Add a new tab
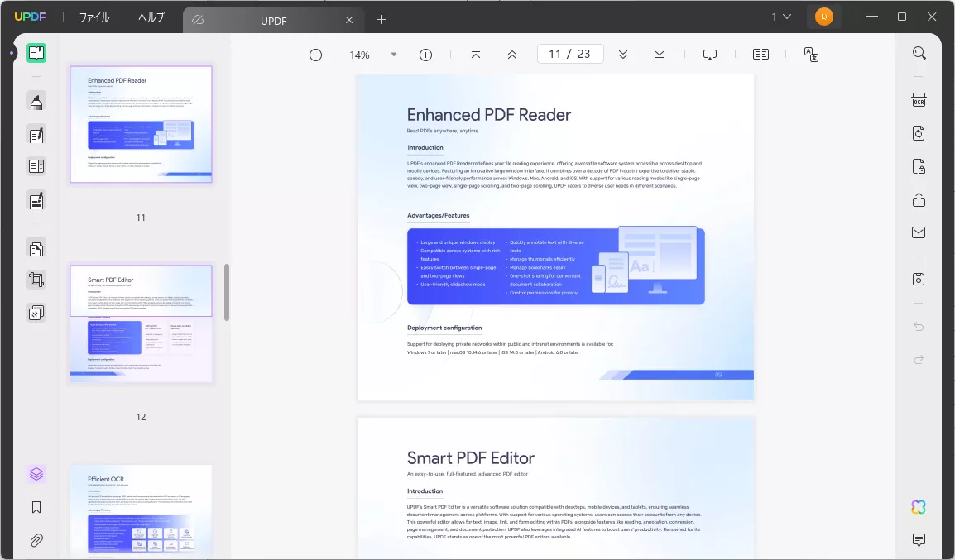The width and height of the screenshot is (955, 560). (382, 20)
